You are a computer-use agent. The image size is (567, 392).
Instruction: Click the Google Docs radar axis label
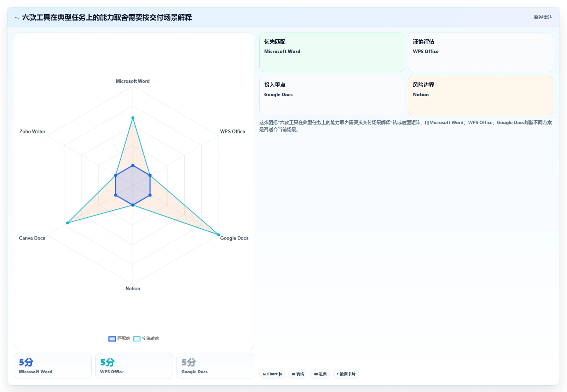coord(234,238)
